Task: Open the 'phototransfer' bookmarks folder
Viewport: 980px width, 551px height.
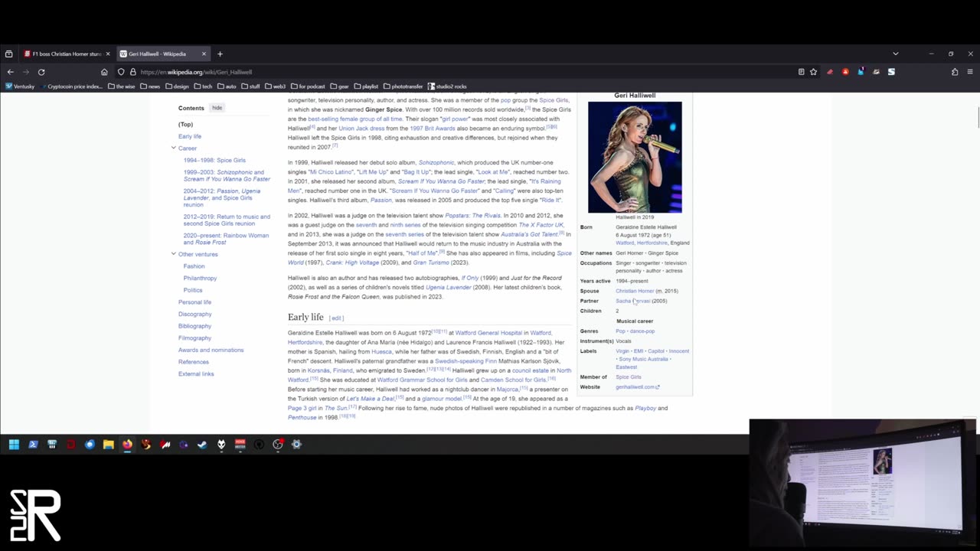Action: 403,86
